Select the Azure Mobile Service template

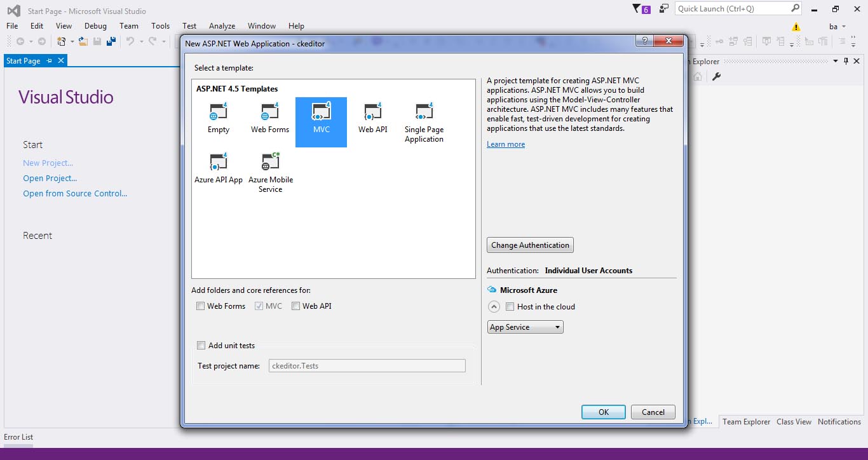click(270, 163)
